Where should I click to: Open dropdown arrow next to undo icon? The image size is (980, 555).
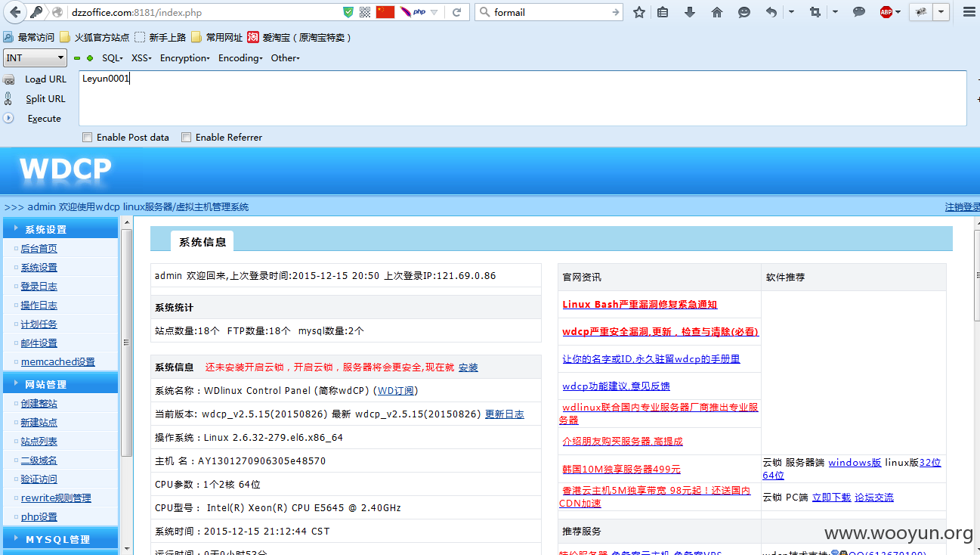791,12
